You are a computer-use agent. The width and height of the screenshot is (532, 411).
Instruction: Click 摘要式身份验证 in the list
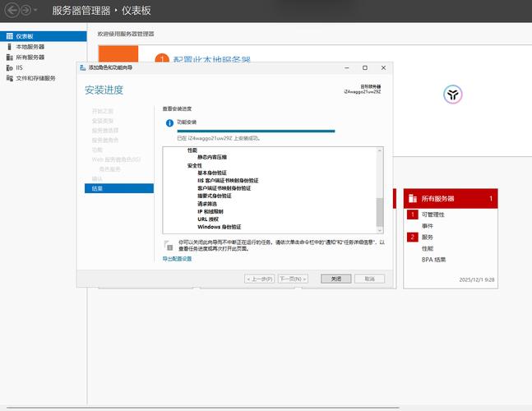[x=215, y=196]
